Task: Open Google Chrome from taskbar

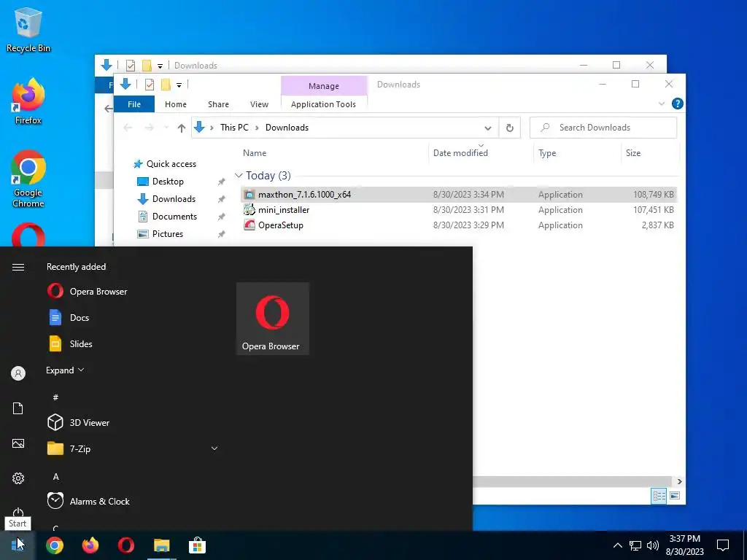Action: click(x=55, y=545)
